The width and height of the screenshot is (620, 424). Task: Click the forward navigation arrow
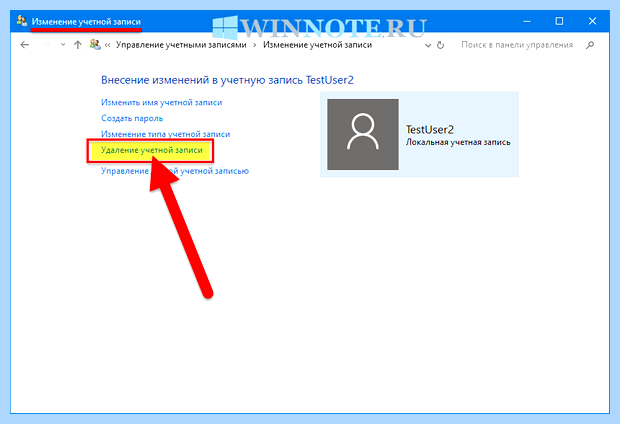(x=46, y=45)
